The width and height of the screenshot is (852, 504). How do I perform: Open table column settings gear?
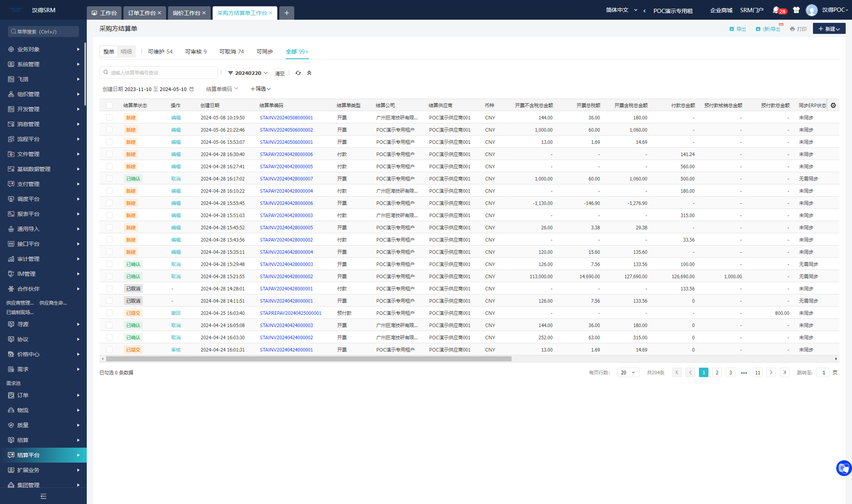tap(833, 105)
